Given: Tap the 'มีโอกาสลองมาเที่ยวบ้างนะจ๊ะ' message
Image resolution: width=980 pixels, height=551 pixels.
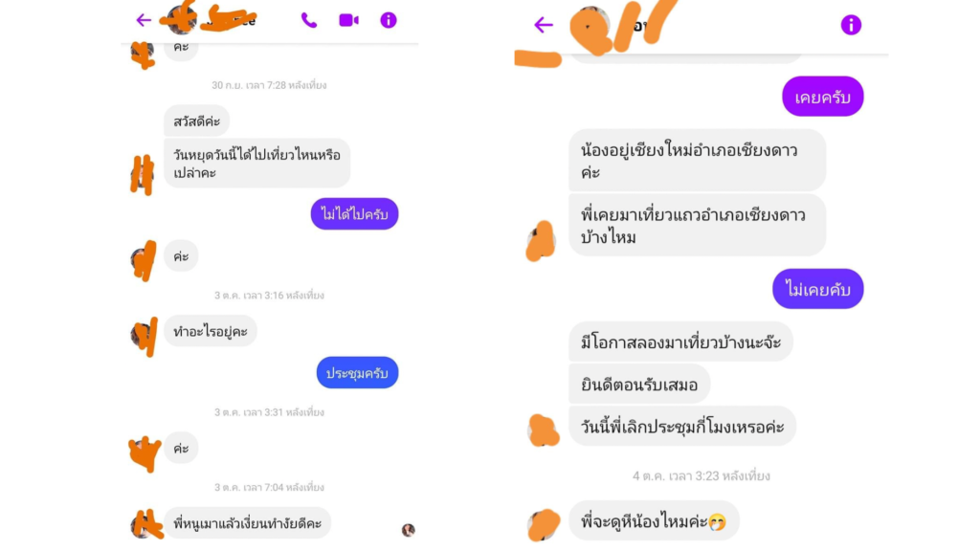Looking at the screenshot, I should point(680,342).
